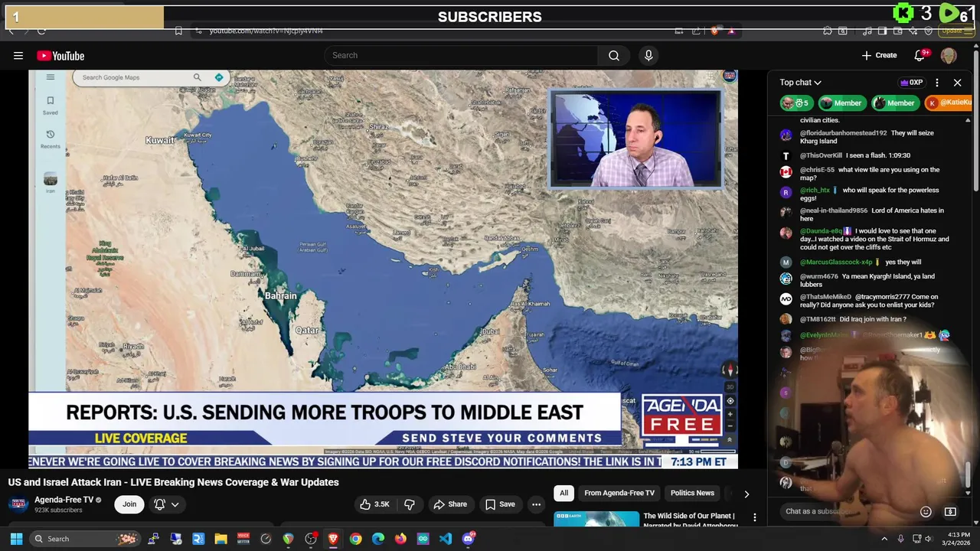Click @MarcusGlasscock-x4p chat username
The height and width of the screenshot is (551, 980).
[836, 262]
